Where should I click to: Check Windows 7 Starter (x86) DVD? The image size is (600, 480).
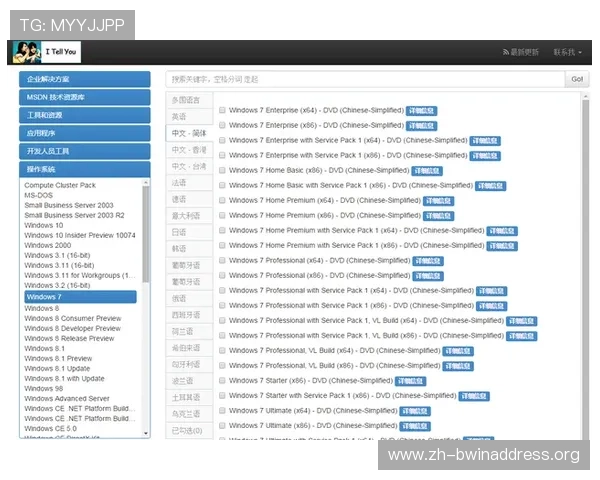[222, 380]
